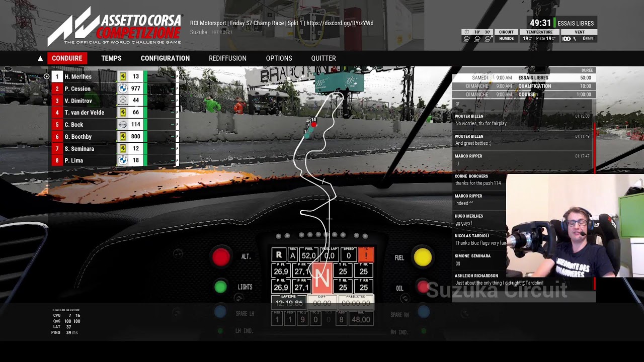This screenshot has width=644, height=362.
Task: Toggle the blue SPARE LH dashboard button
Action: click(x=220, y=312)
